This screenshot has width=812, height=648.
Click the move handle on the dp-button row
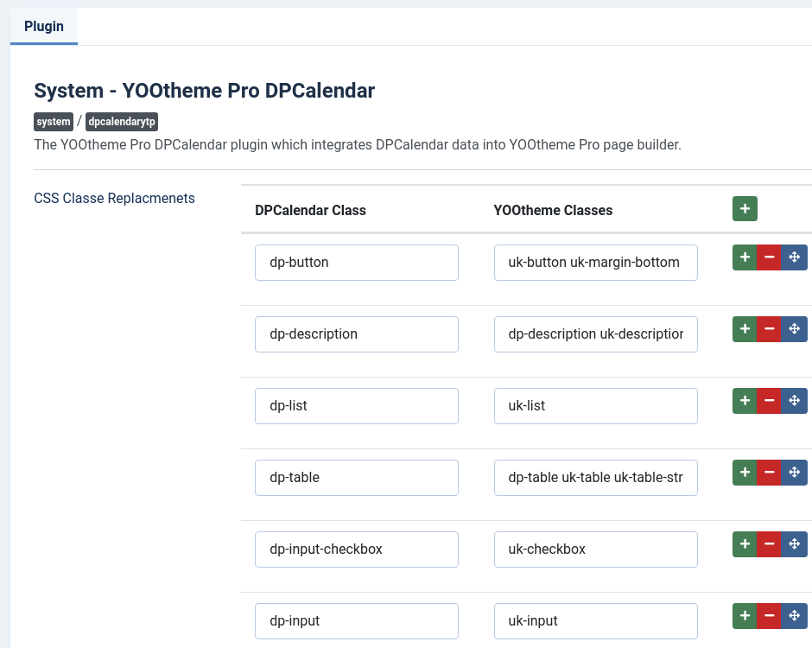click(794, 257)
